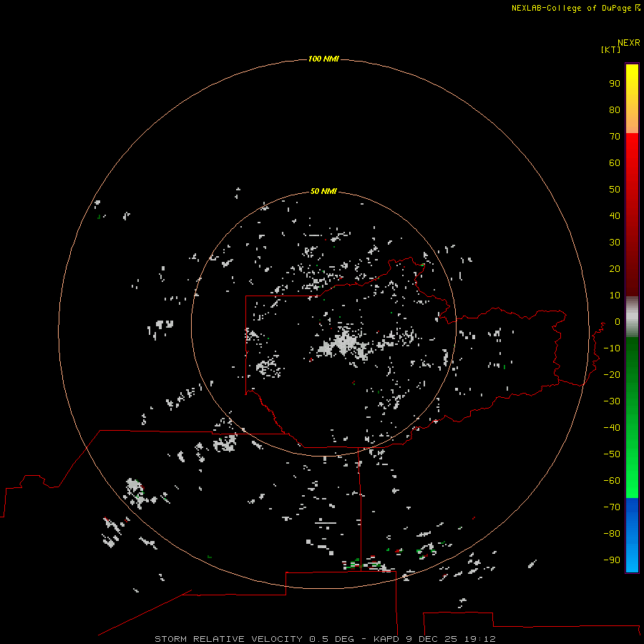Click the 100 NMI range ring label
The width and height of the screenshot is (644, 644).
323,59
